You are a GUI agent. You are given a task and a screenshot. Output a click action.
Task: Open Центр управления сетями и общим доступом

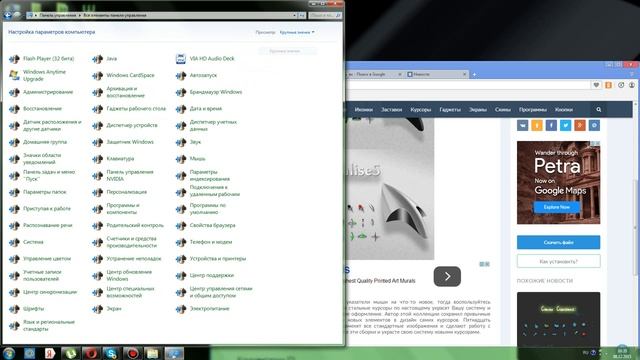click(x=214, y=292)
